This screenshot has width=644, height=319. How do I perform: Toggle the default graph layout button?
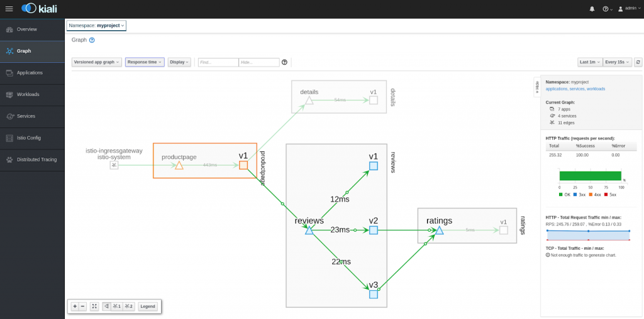[x=106, y=306]
